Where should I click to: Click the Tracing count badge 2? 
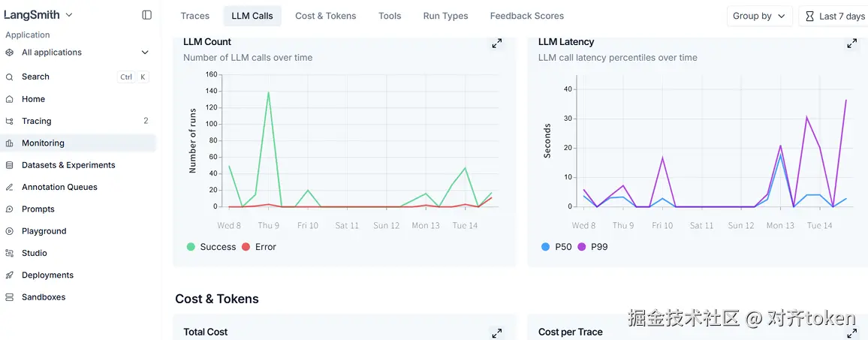pos(146,122)
